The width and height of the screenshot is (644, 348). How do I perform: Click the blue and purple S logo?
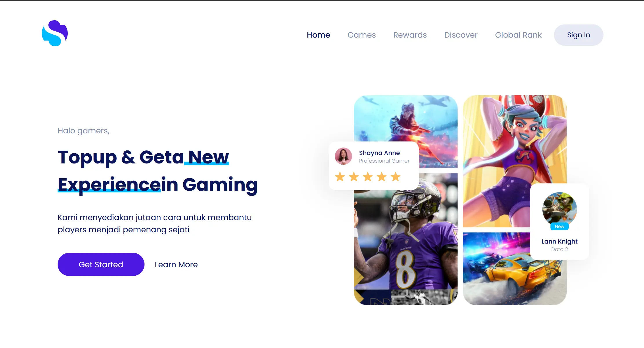55,33
